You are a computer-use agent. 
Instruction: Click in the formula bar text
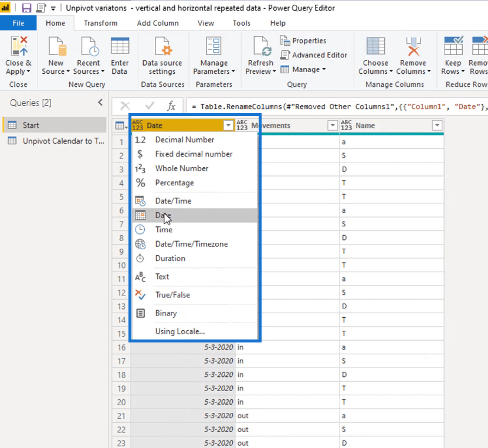337,106
